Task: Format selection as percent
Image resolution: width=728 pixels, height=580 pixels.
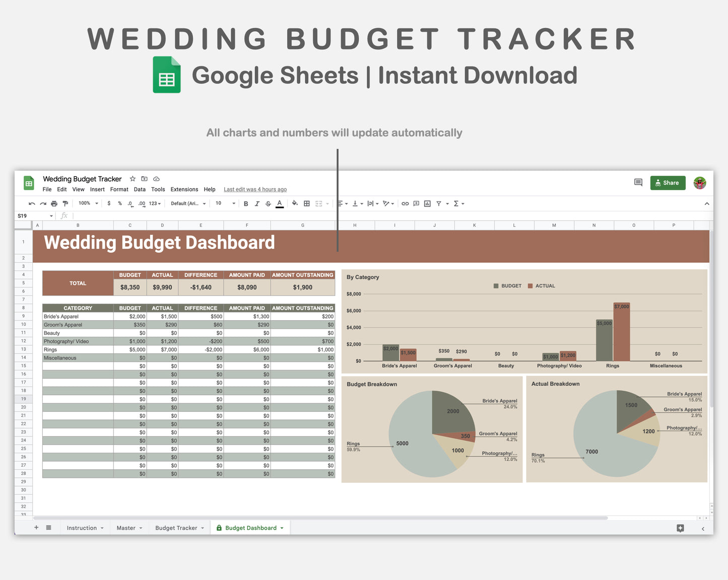Action: pos(119,203)
